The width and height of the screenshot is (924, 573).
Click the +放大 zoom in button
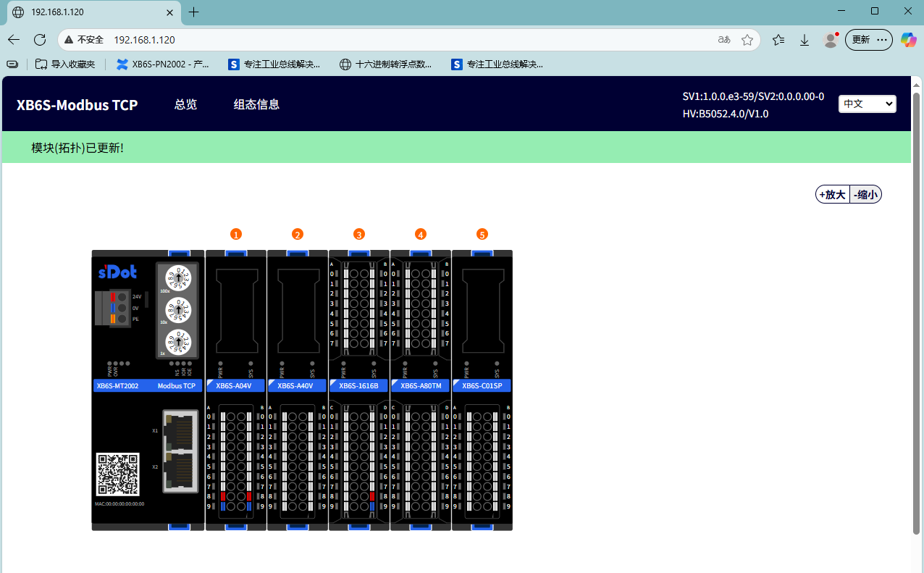(832, 195)
